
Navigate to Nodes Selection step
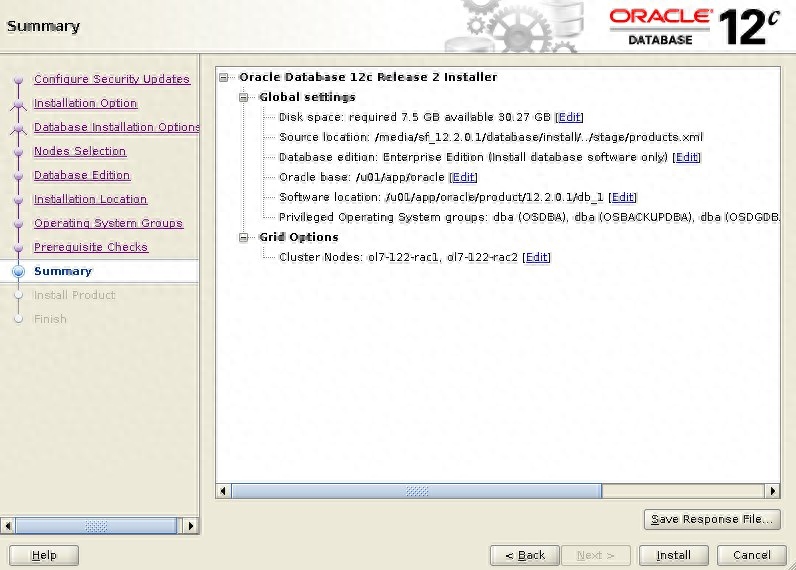click(80, 151)
